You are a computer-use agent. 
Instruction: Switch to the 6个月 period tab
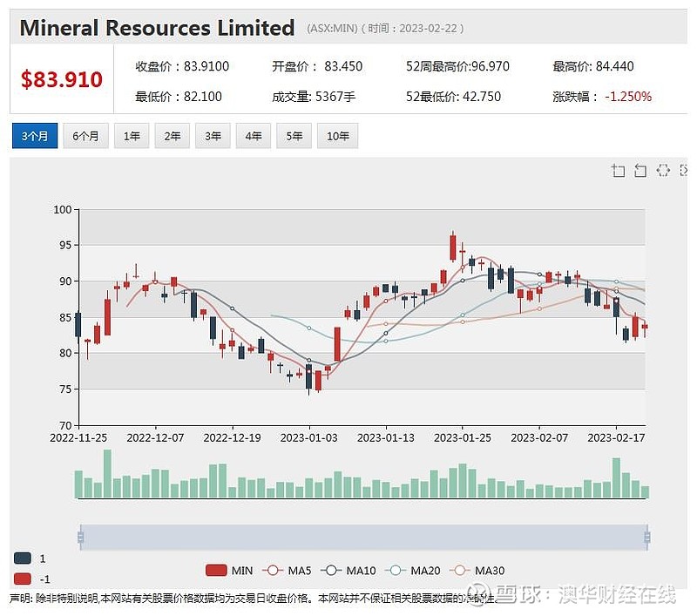click(x=85, y=136)
